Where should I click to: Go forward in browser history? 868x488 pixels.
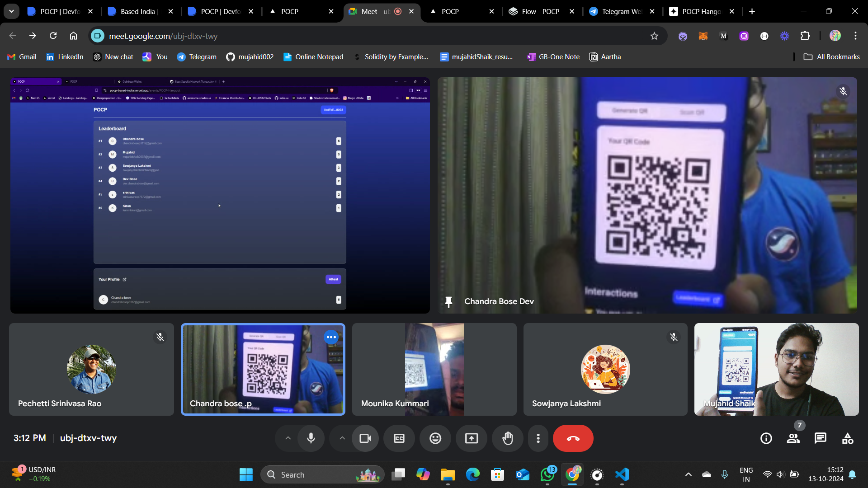click(33, 36)
